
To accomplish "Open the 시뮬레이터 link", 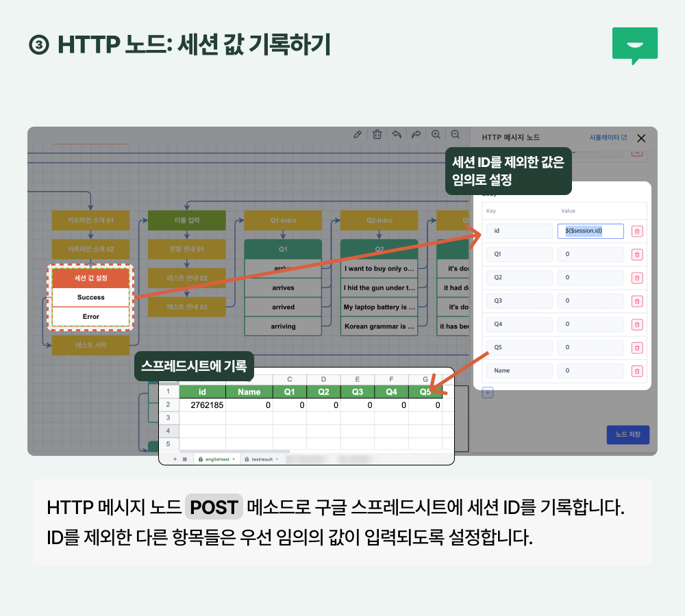I will click(608, 138).
